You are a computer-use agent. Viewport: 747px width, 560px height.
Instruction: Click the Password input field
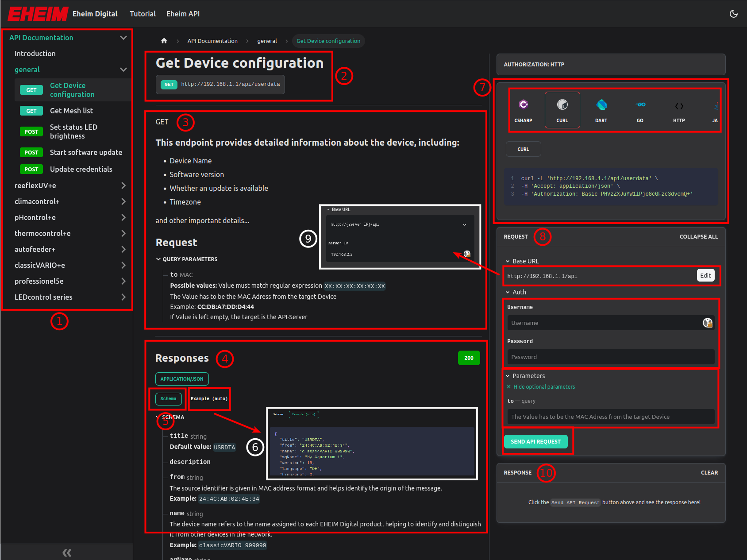point(611,357)
